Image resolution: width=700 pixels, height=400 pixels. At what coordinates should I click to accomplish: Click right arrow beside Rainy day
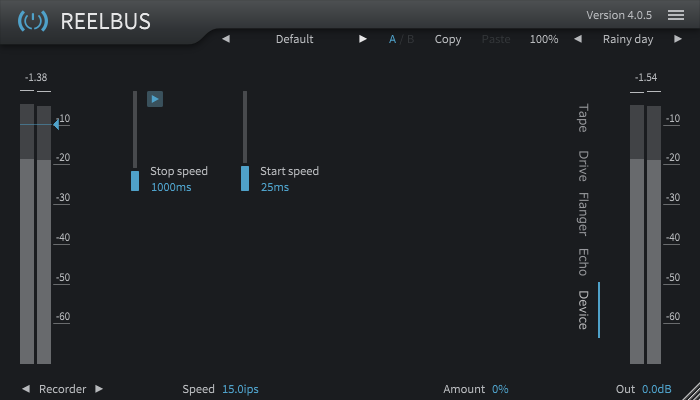pos(676,39)
